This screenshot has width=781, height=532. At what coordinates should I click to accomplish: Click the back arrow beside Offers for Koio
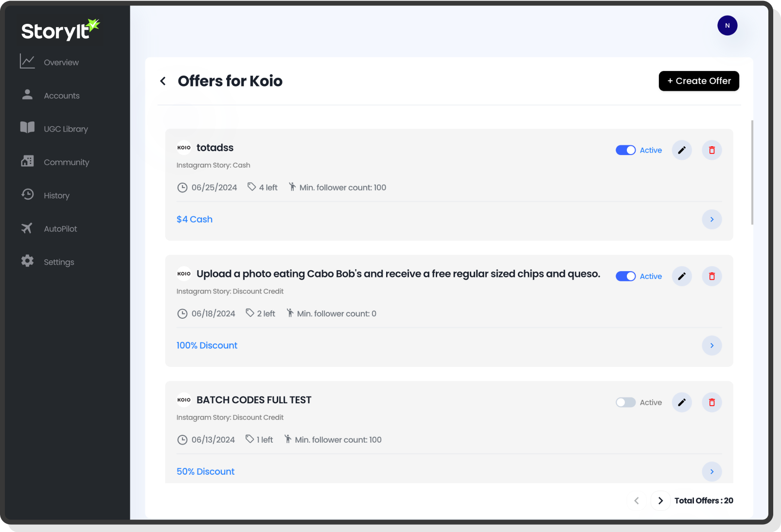point(163,81)
